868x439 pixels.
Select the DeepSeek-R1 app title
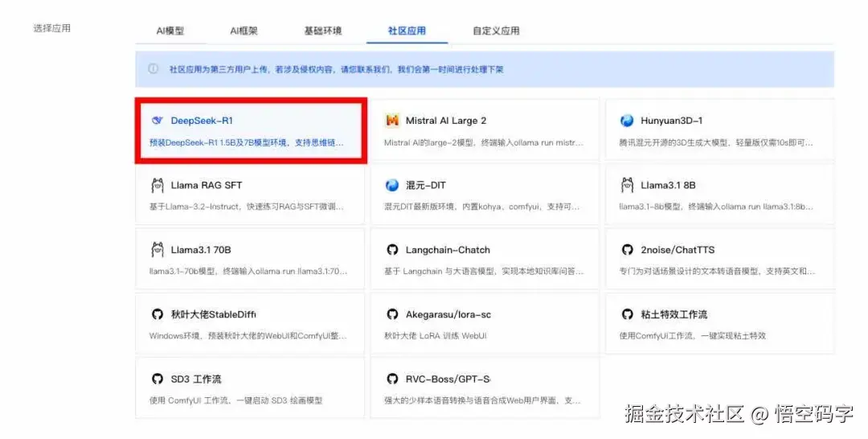[x=202, y=121]
